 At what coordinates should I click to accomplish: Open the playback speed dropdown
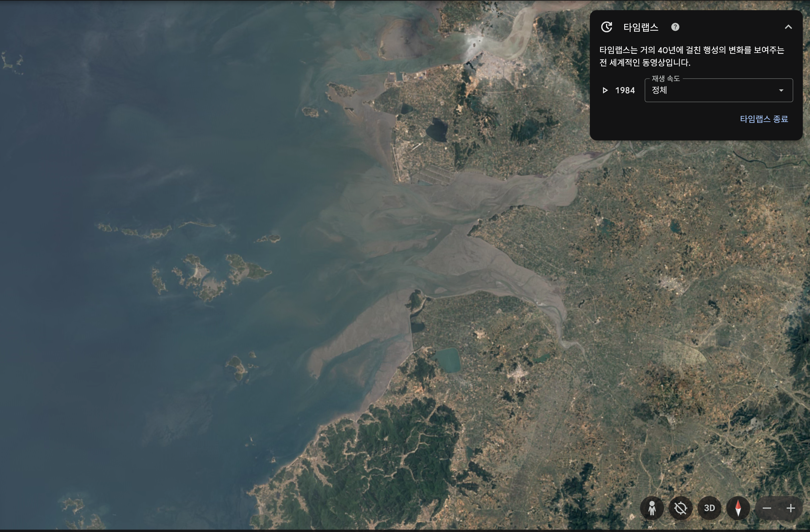tap(718, 90)
